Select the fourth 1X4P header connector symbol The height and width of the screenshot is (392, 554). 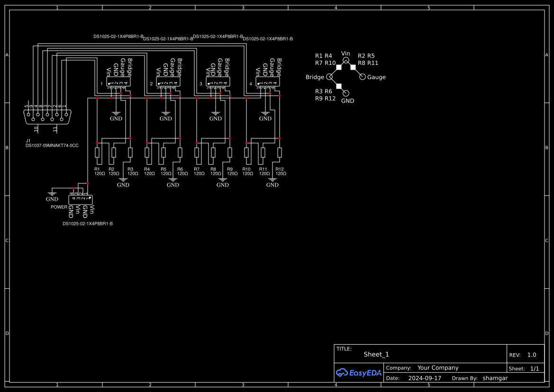(x=268, y=80)
